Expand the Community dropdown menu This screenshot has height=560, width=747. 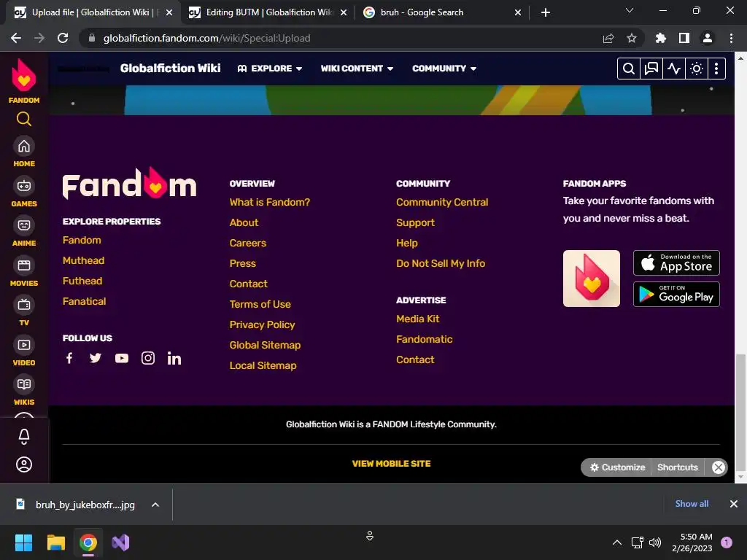coord(444,69)
